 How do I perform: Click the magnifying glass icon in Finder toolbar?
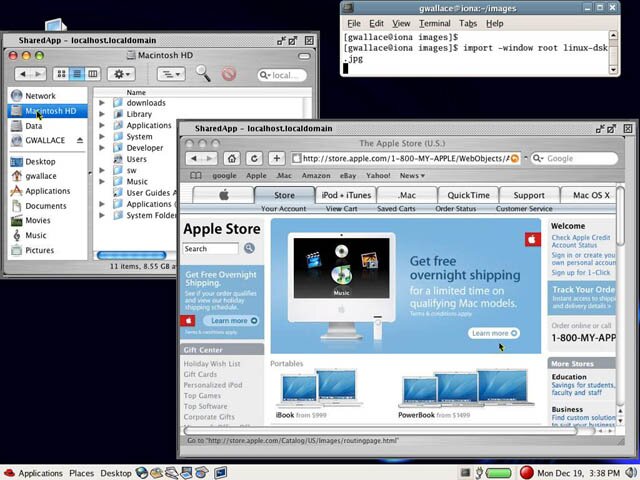203,73
